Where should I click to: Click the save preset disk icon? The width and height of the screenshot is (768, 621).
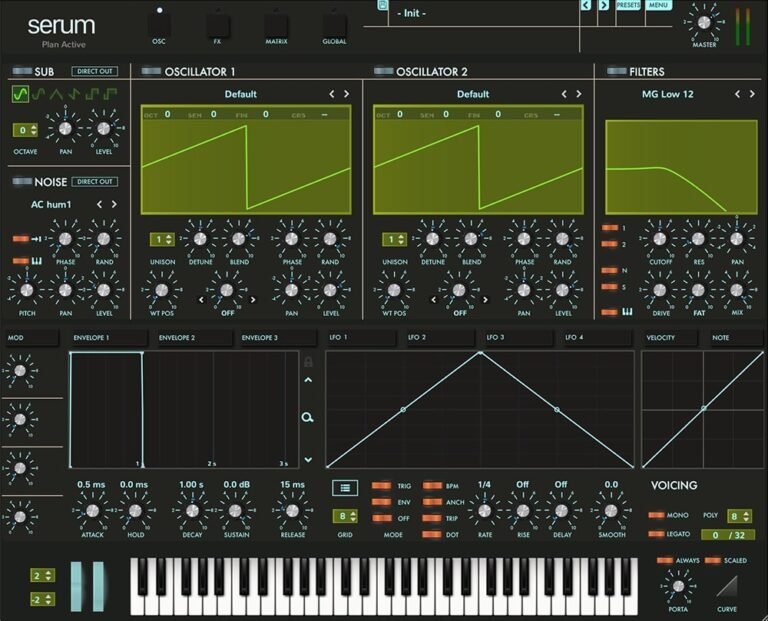point(383,5)
